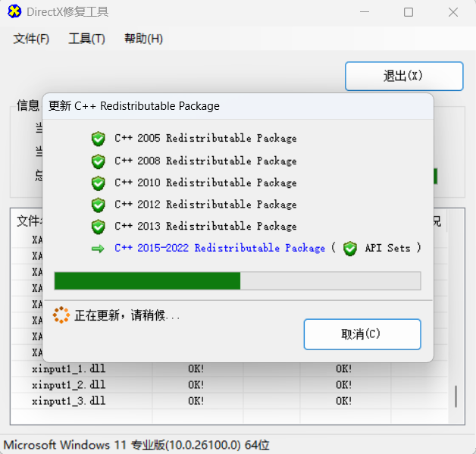Click the API Sets shield icon
The image size is (476, 454).
tap(349, 249)
